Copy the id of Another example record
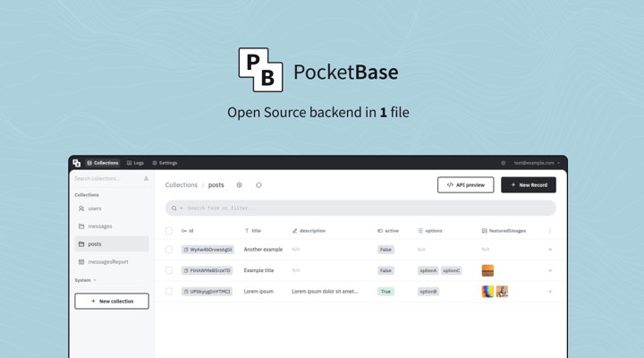The image size is (644, 358). (186, 250)
